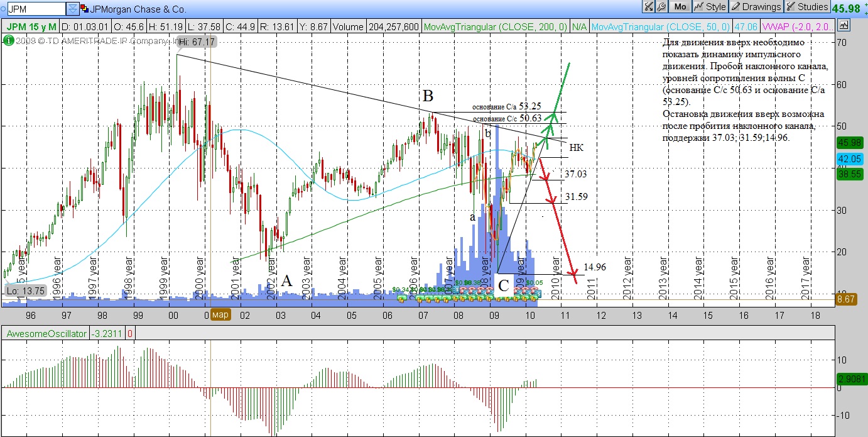
Task: Click the O: 45.6 open value
Action: pyautogui.click(x=130, y=26)
